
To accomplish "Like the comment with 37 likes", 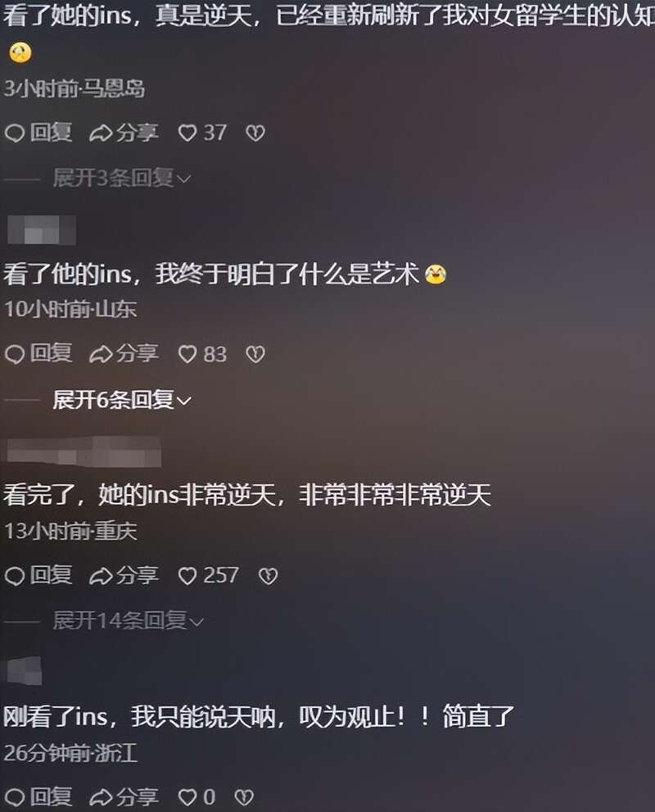I will coord(202,133).
